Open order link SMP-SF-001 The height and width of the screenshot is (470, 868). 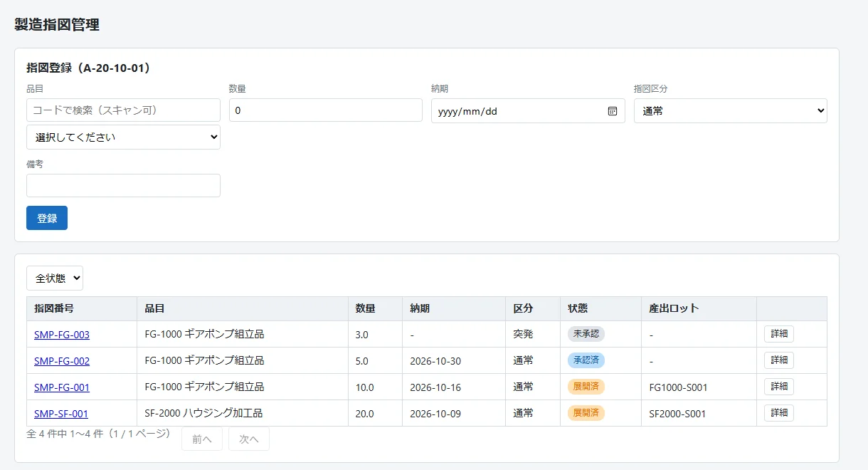coord(61,414)
